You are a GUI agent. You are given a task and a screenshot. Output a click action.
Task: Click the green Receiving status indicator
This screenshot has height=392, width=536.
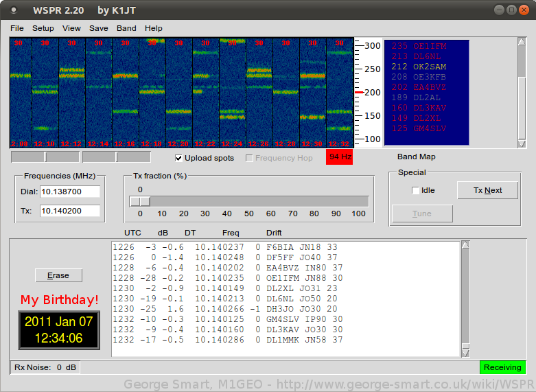coord(502,367)
